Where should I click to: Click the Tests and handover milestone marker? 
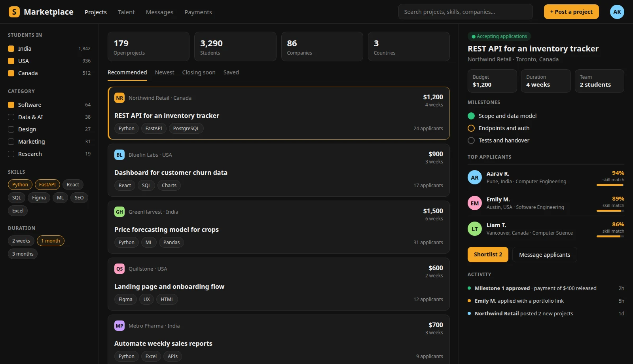[x=471, y=140]
